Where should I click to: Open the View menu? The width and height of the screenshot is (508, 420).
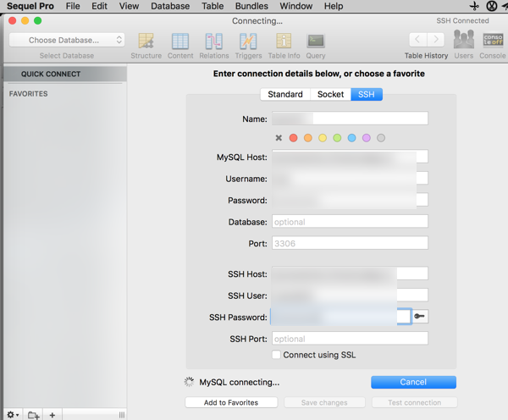(x=129, y=6)
